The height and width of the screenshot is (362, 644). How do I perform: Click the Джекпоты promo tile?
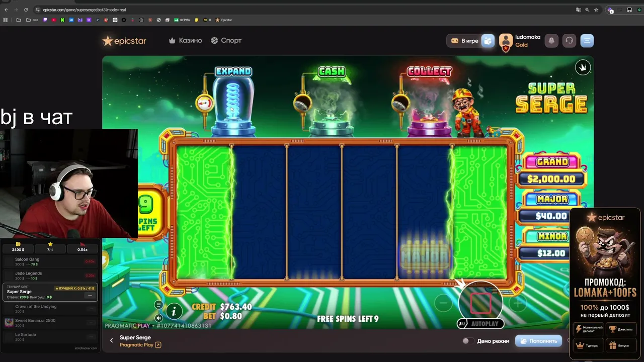[x=621, y=329]
